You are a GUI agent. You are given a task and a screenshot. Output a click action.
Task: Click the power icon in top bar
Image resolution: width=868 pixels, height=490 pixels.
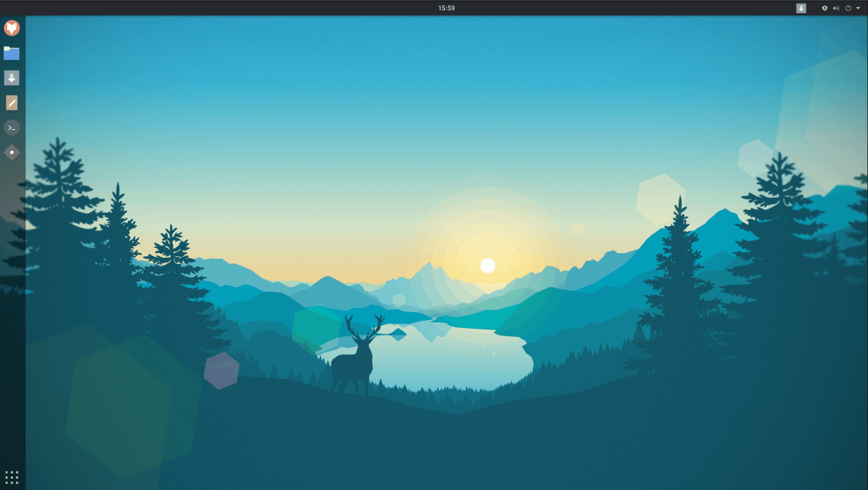click(x=848, y=8)
